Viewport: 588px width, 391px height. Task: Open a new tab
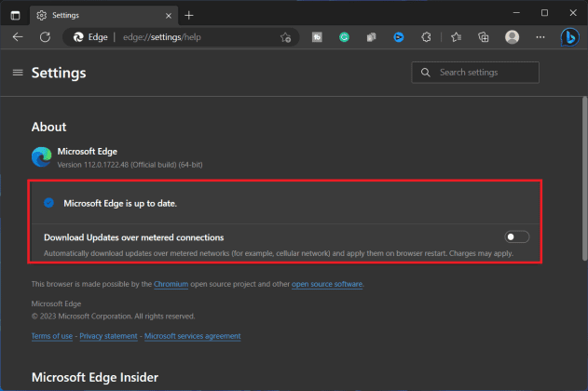(x=189, y=15)
